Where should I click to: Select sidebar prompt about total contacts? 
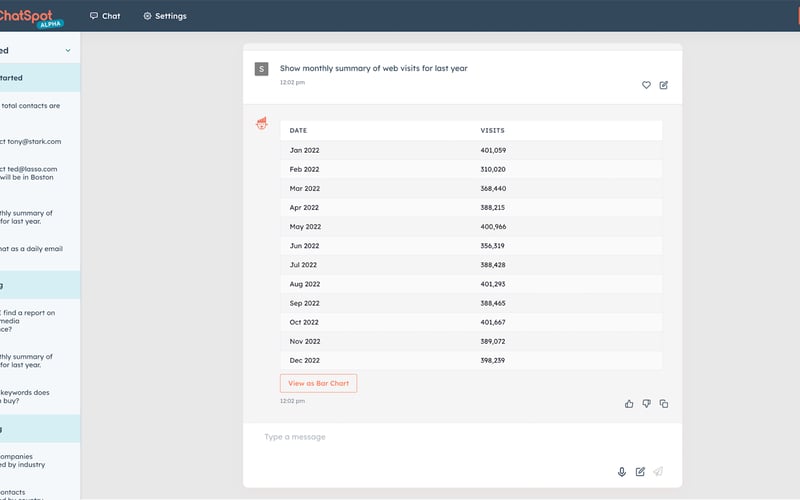30,106
